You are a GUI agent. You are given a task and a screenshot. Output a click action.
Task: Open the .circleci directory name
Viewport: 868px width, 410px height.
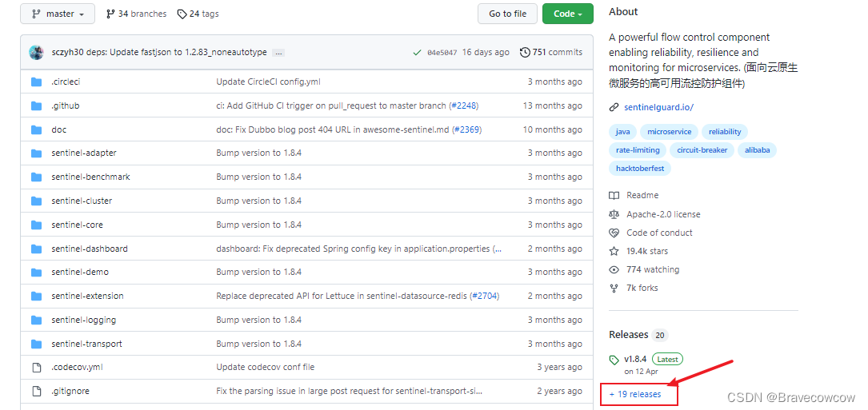66,82
